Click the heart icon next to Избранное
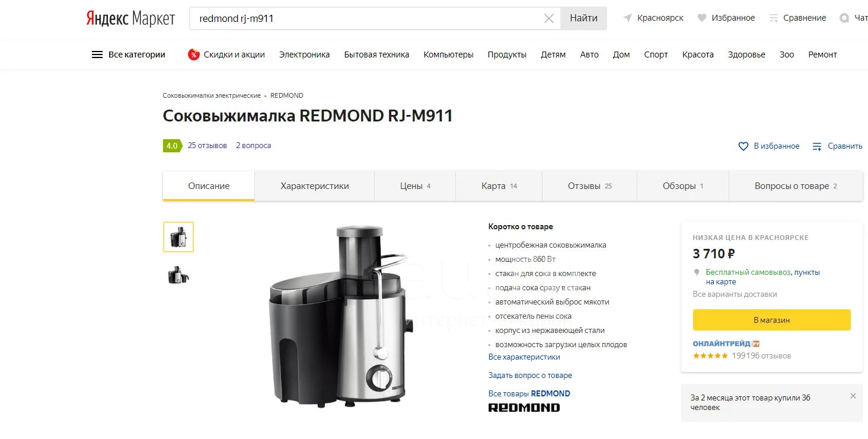 702,18
